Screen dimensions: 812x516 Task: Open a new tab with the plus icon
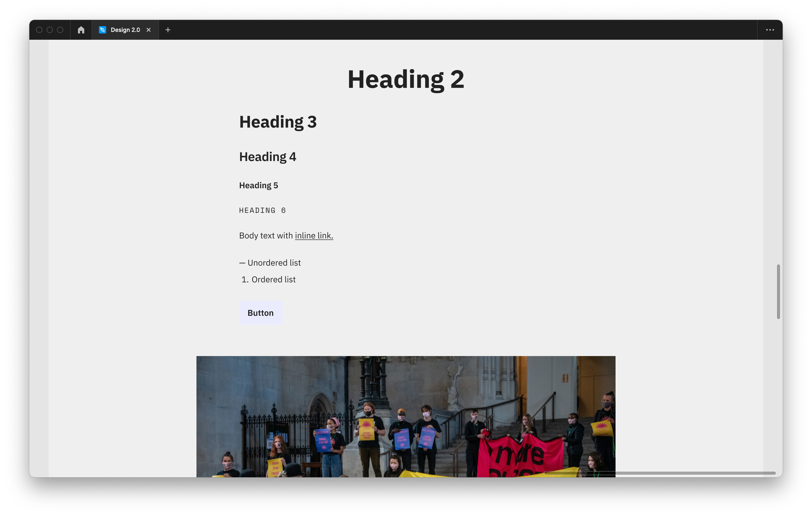[168, 30]
